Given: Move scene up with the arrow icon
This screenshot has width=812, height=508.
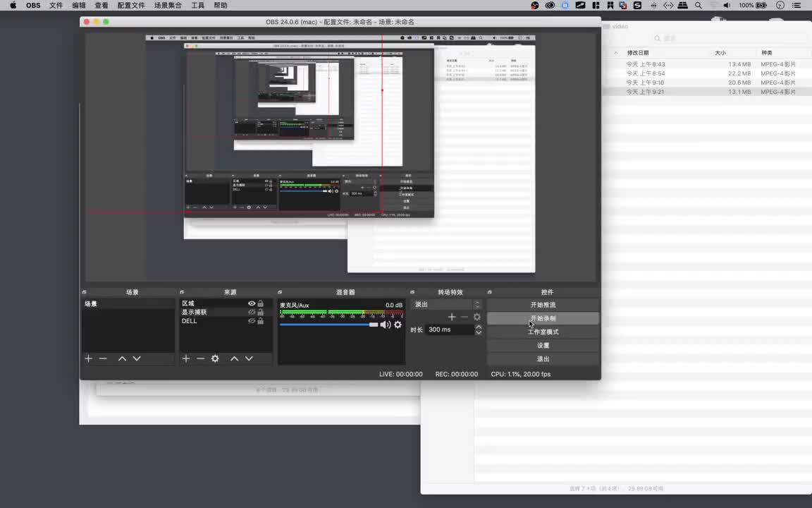Looking at the screenshot, I should tap(122, 358).
